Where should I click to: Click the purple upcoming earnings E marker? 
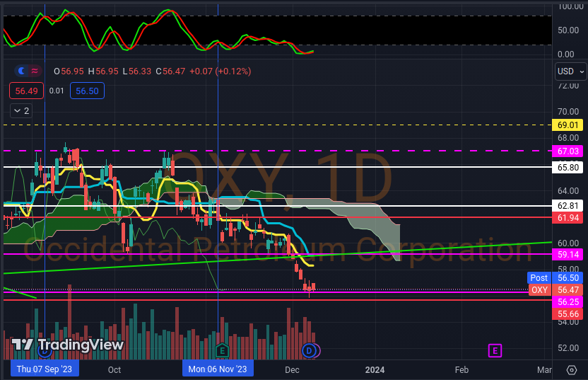[495, 350]
